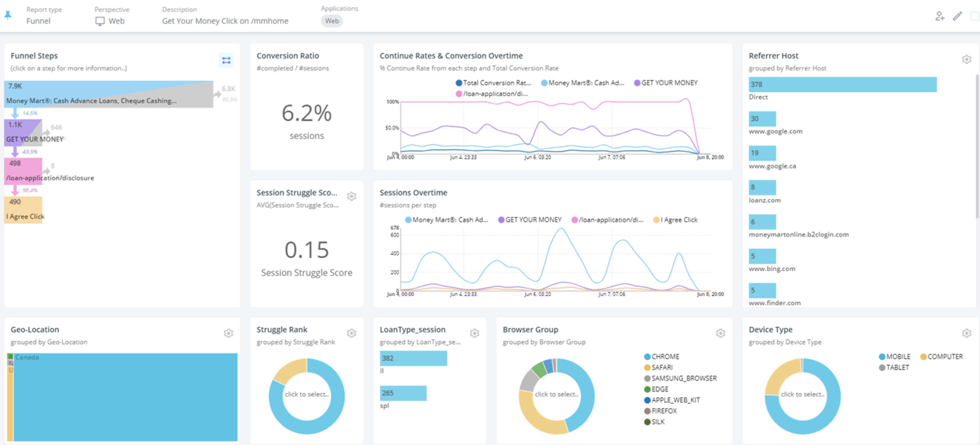Click the moneymartonline.b2clogin.com referrer bar
The width and height of the screenshot is (980, 445).
[x=762, y=221]
